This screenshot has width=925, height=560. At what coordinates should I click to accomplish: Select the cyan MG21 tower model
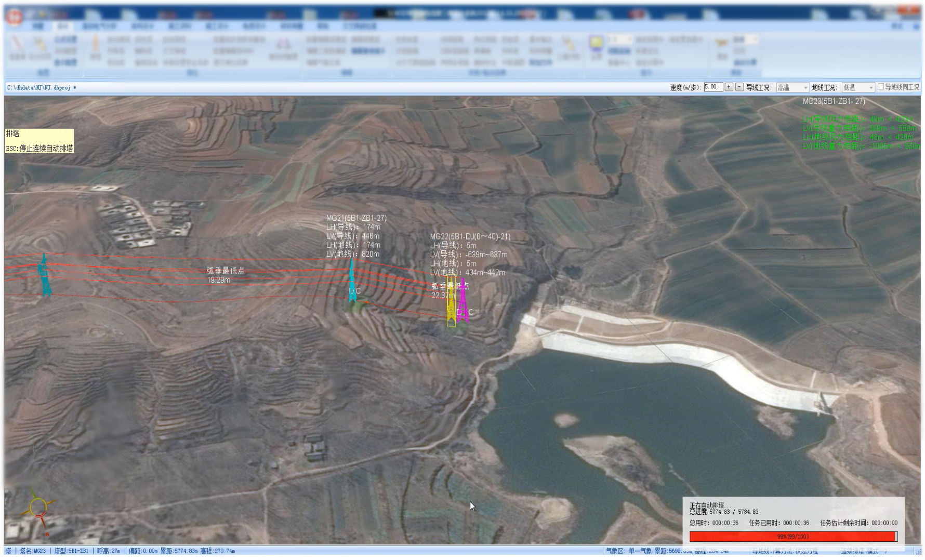point(352,282)
